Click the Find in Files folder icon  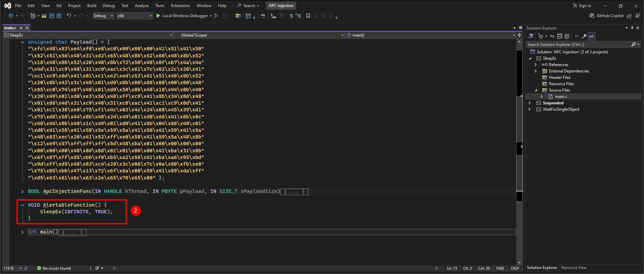coord(238,16)
